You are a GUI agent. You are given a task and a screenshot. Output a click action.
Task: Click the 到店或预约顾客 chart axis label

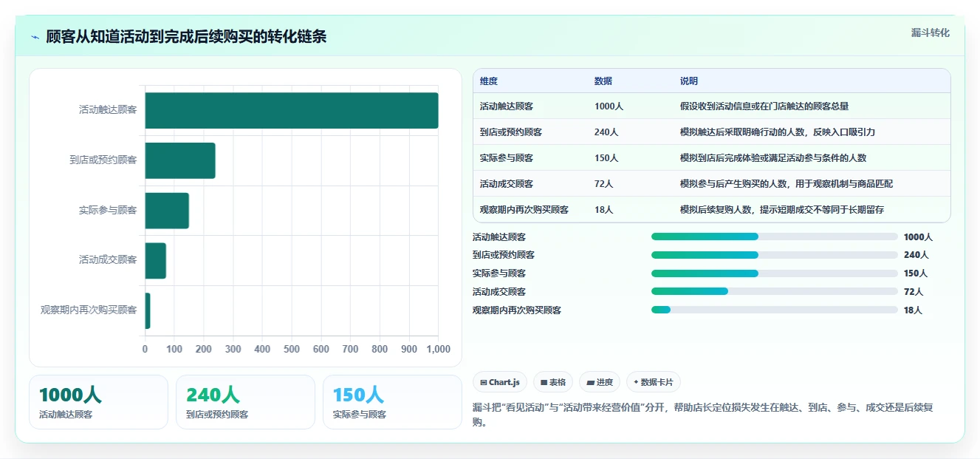coord(103,160)
